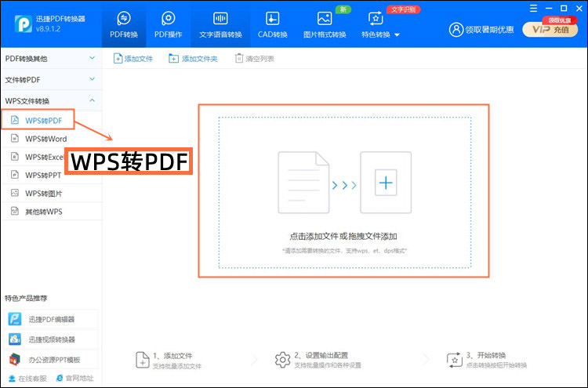Minimize the converter window
Viewport: 588px width, 388px height.
coord(549,9)
